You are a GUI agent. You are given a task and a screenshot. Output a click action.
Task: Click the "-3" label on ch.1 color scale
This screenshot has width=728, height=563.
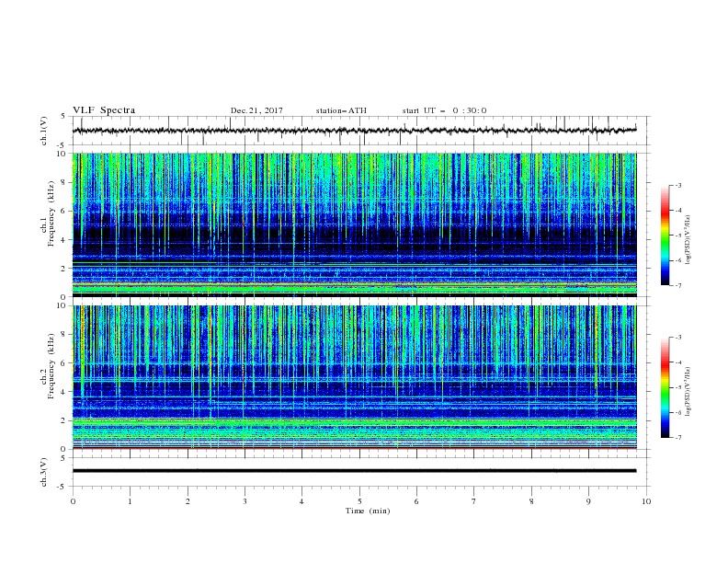tap(677, 186)
